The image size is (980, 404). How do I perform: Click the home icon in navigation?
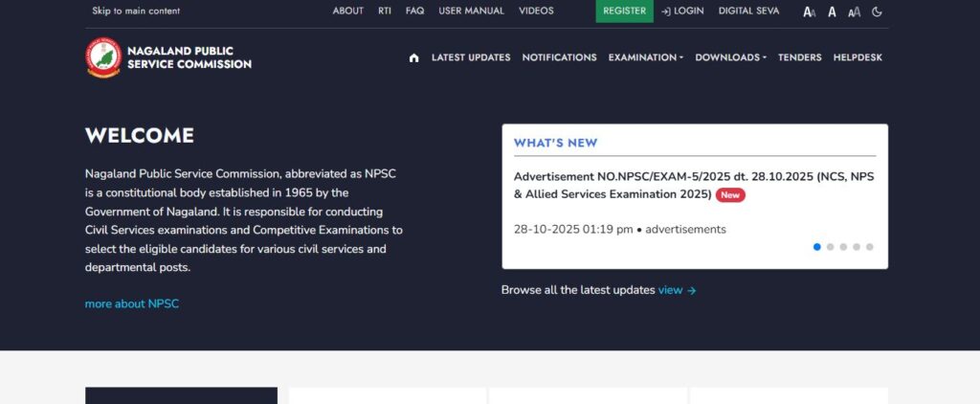(x=413, y=57)
